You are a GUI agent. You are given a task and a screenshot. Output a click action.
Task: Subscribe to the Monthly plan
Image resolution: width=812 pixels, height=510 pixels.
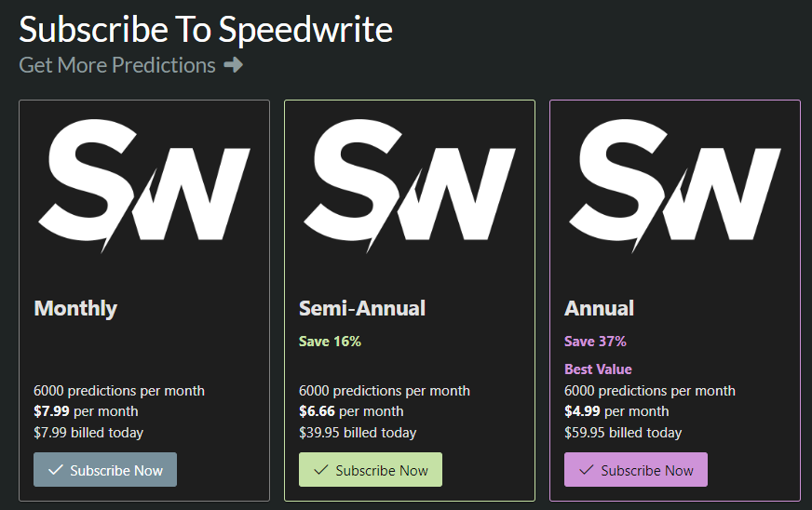(x=105, y=470)
